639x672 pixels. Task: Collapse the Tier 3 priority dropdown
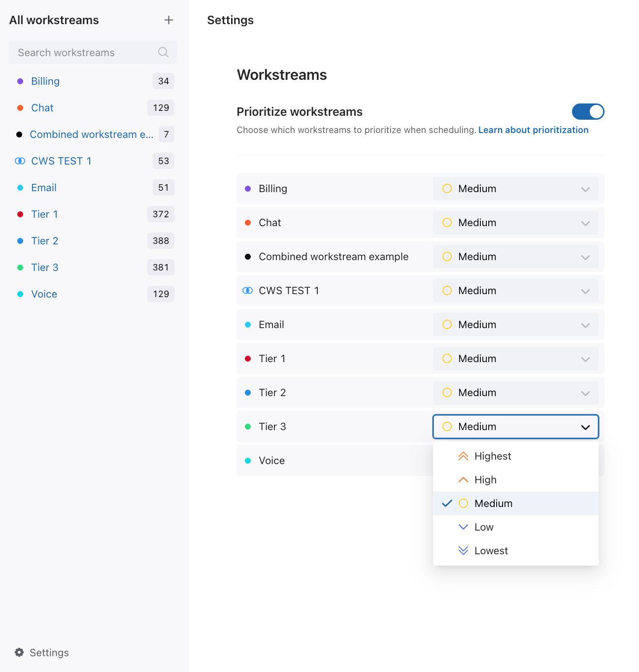point(515,427)
